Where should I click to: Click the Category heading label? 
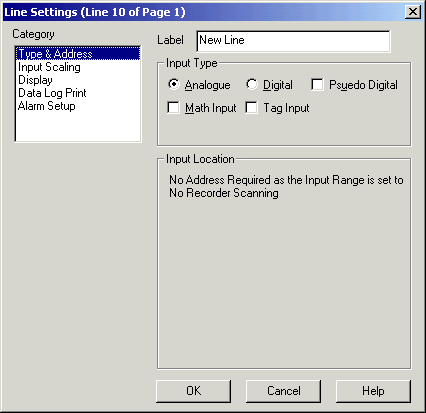click(x=33, y=34)
